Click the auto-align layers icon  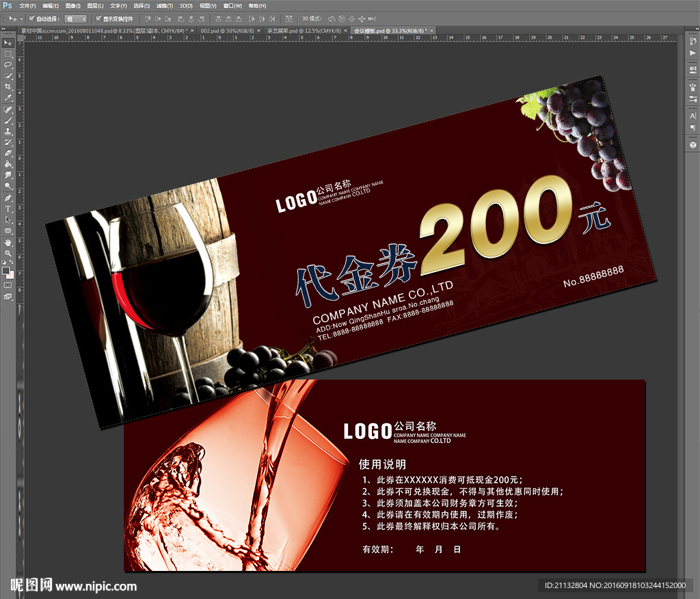tap(289, 18)
